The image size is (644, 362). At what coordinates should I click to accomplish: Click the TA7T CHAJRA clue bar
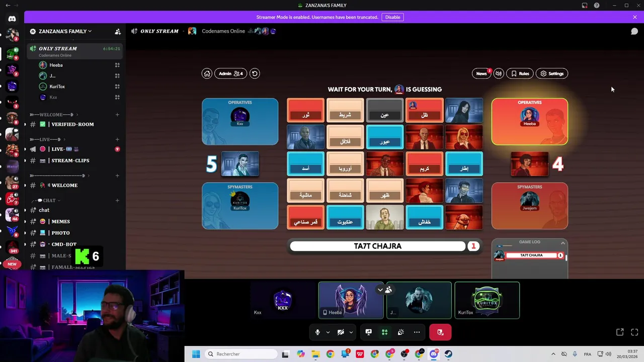[377, 246]
